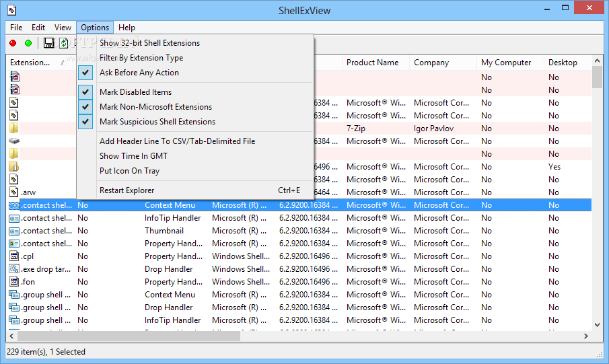The width and height of the screenshot is (609, 364).
Task: Click icon of .group shell InfoTip Handler row
Action: tap(14, 320)
